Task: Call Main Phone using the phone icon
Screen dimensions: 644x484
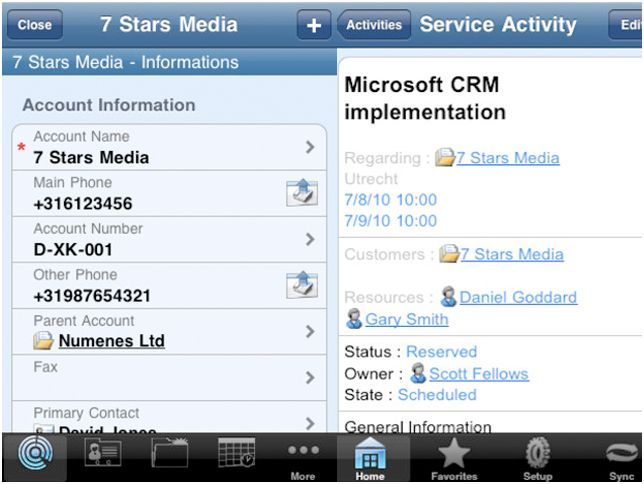Action: click(x=301, y=194)
